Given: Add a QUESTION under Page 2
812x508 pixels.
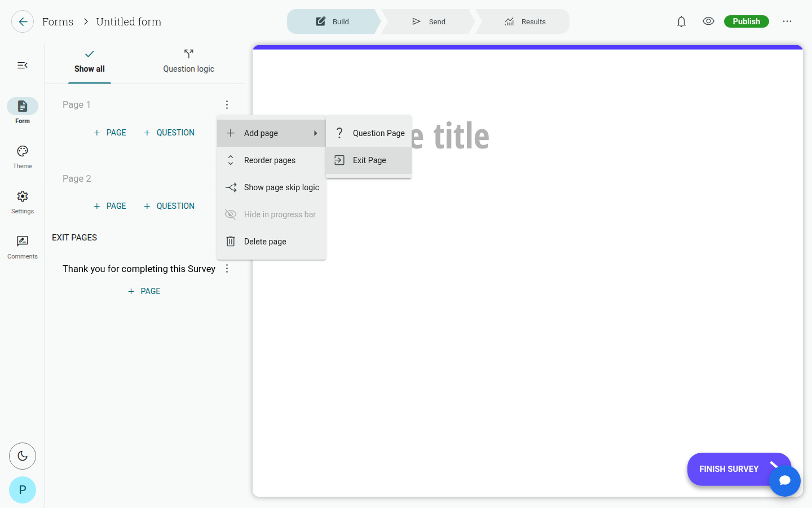Looking at the screenshot, I should point(169,206).
